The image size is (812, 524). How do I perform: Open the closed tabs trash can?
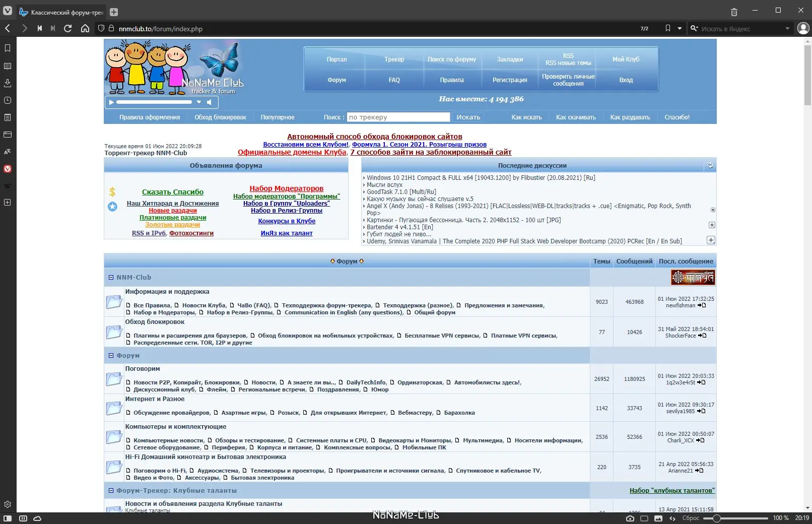[734, 12]
